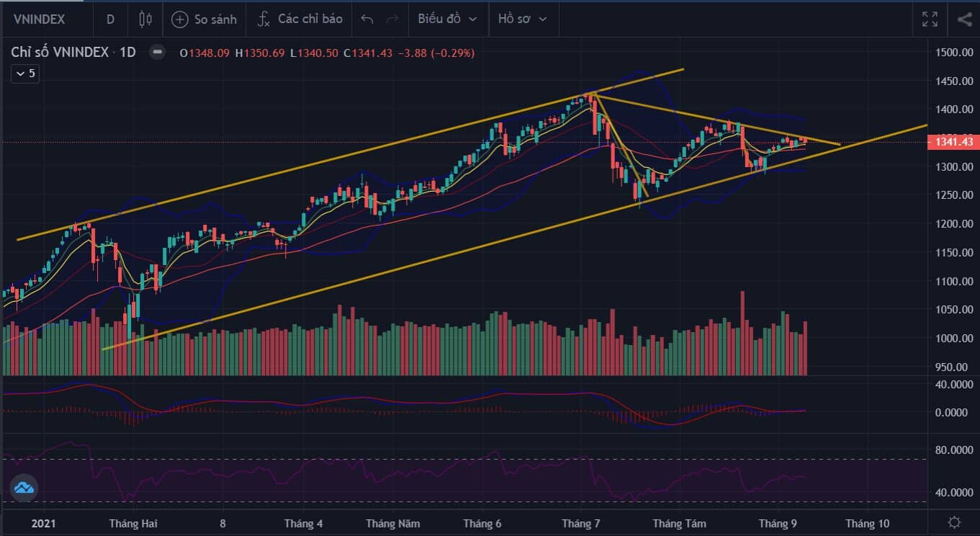The image size is (980, 536).
Task: Expand the collapsed legend showing 5 indicators
Action: pos(25,73)
